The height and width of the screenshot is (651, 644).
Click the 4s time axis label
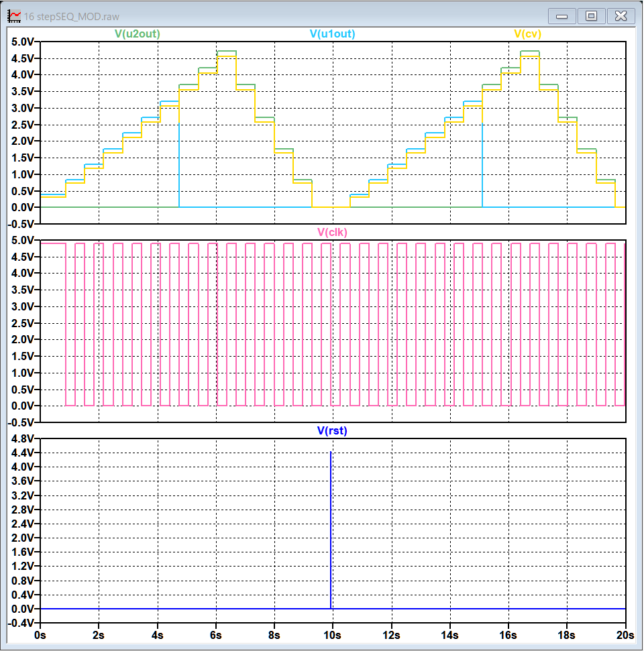coord(157,635)
